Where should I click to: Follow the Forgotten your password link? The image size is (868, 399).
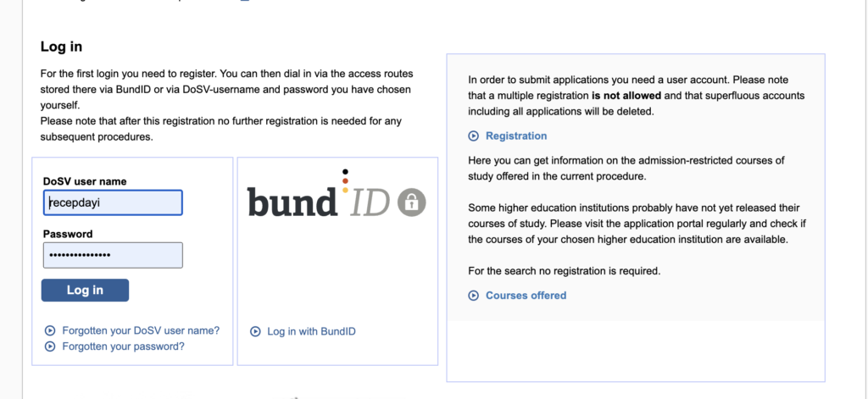123,346
